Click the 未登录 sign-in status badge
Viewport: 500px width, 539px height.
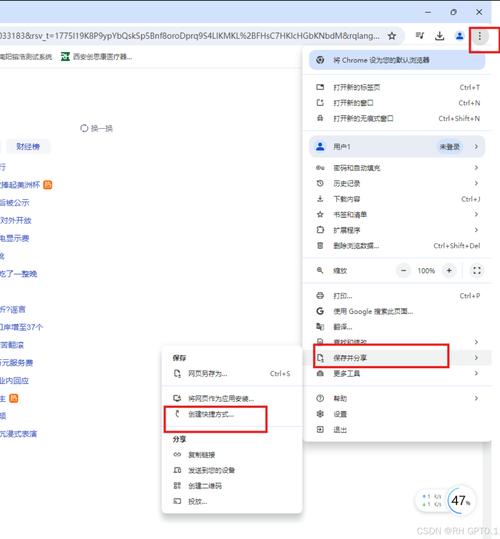pos(450,147)
